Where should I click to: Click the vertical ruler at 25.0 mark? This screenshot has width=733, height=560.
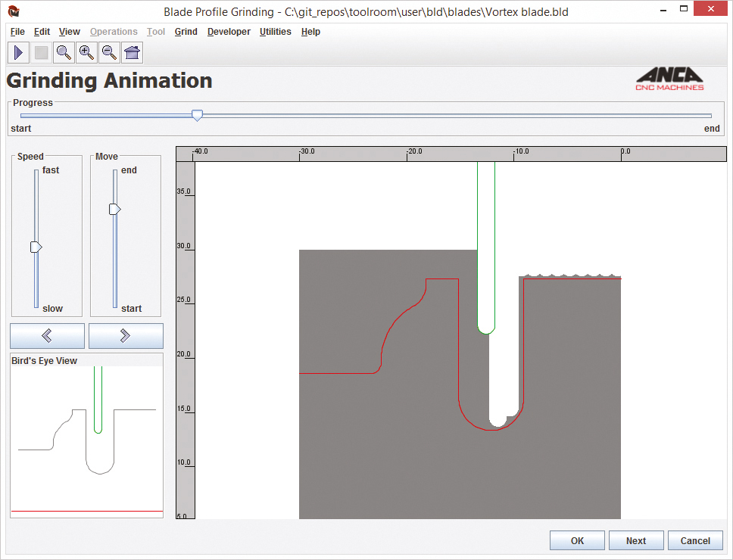tap(184, 300)
